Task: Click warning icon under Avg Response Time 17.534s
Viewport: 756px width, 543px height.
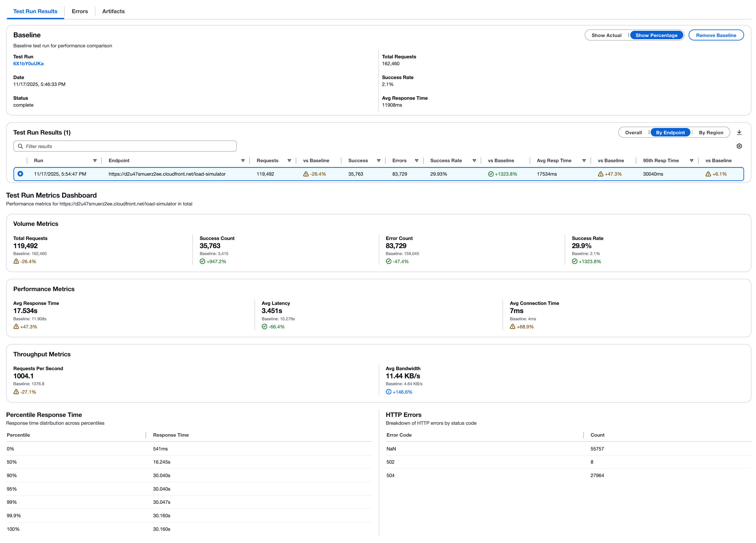Action: tap(16, 327)
